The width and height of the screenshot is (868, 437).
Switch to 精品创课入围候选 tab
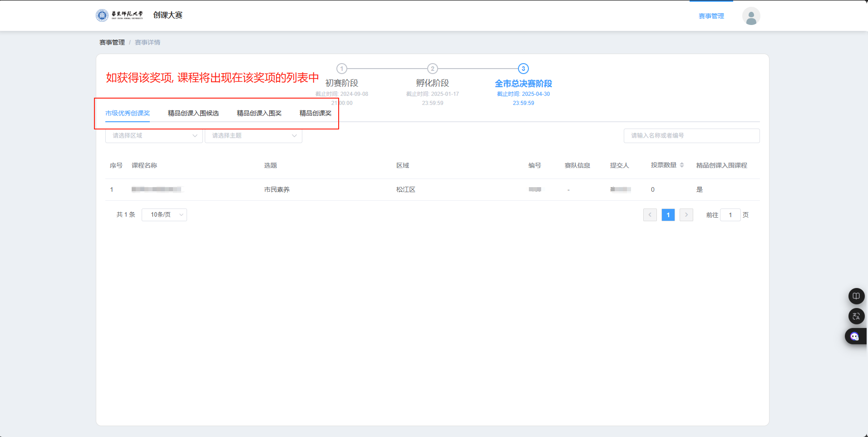(x=193, y=113)
